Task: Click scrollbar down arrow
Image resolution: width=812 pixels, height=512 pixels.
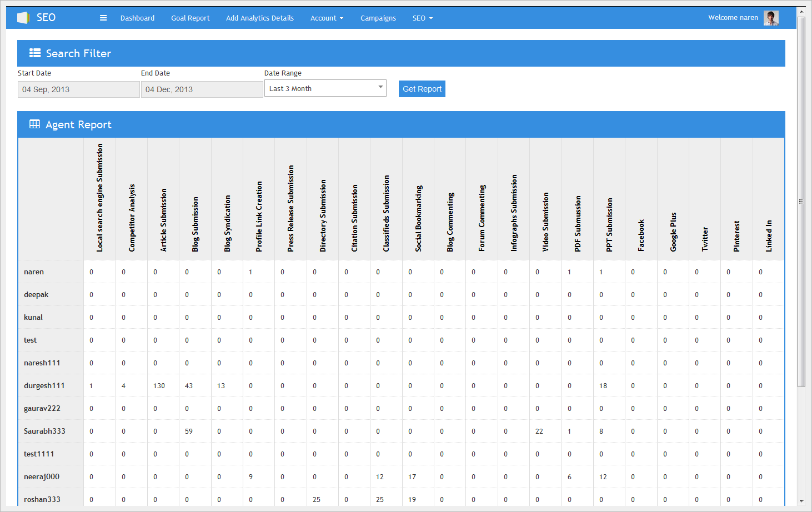Action: click(x=801, y=501)
